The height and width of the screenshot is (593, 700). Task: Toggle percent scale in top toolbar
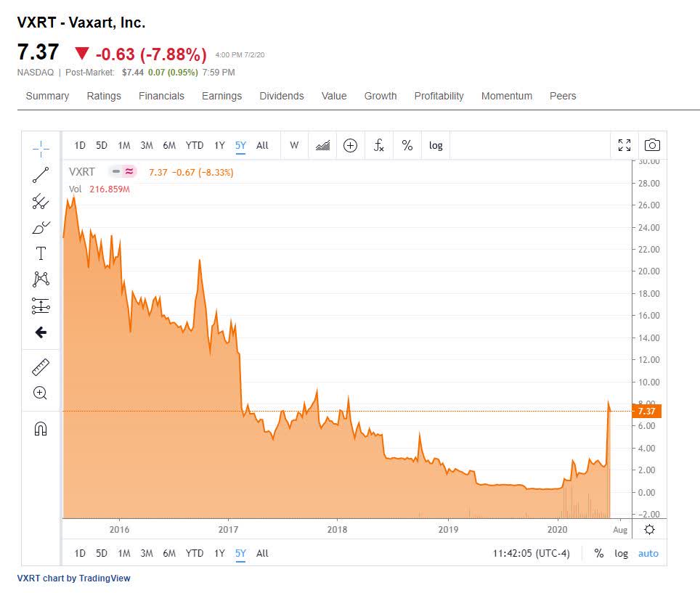pos(407,145)
